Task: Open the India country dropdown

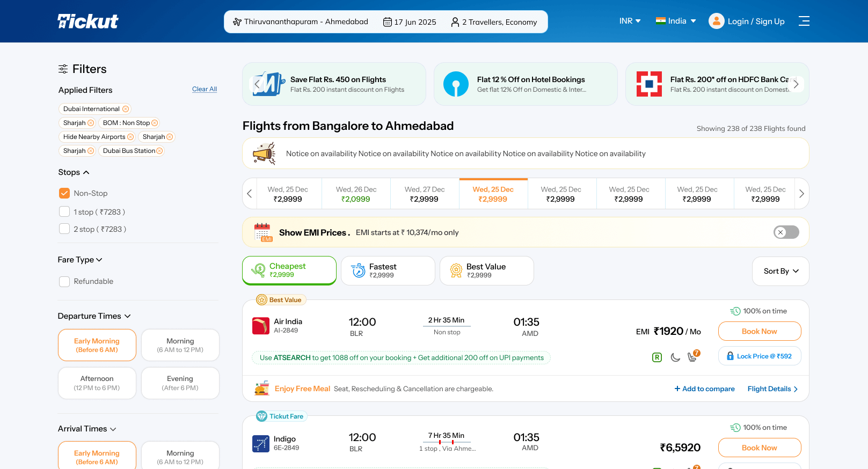Action: coord(676,21)
